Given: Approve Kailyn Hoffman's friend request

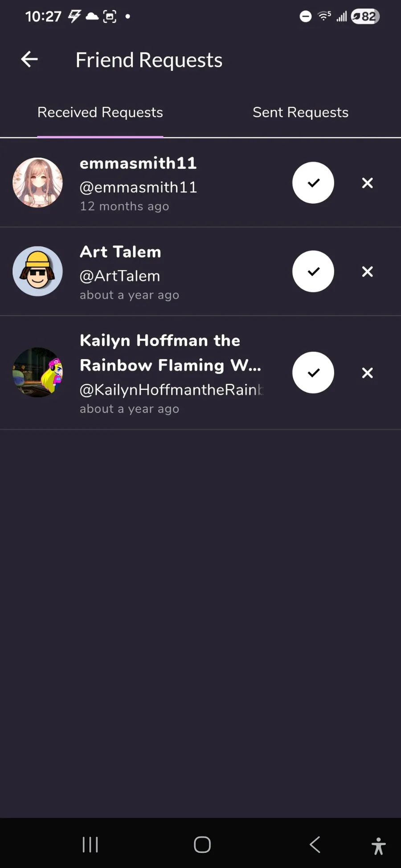Looking at the screenshot, I should pyautogui.click(x=313, y=373).
